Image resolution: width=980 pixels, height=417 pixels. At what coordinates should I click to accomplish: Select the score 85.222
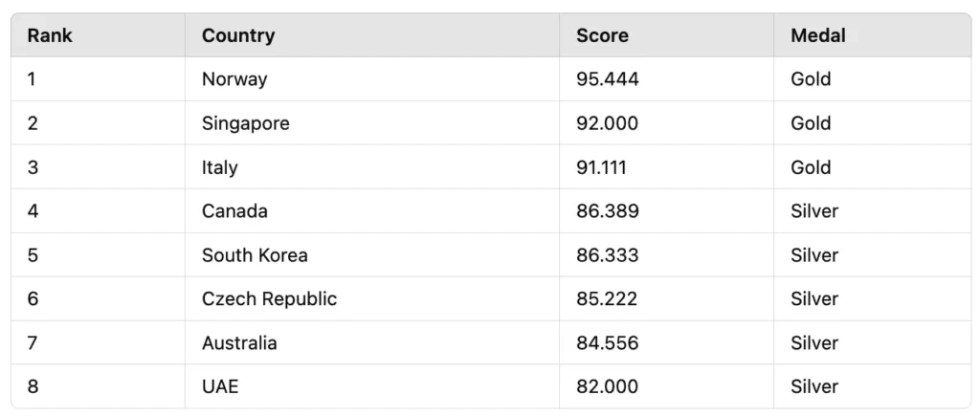point(607,299)
